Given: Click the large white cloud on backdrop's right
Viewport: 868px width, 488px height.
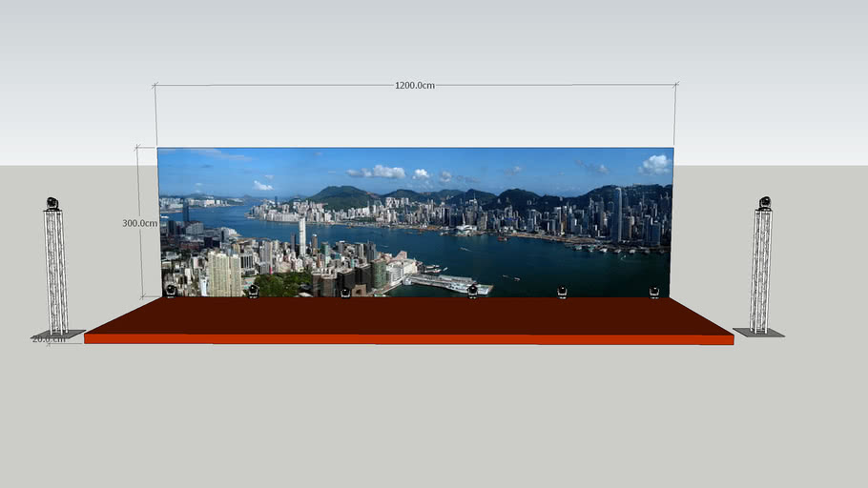Looking at the screenshot, I should (655, 164).
